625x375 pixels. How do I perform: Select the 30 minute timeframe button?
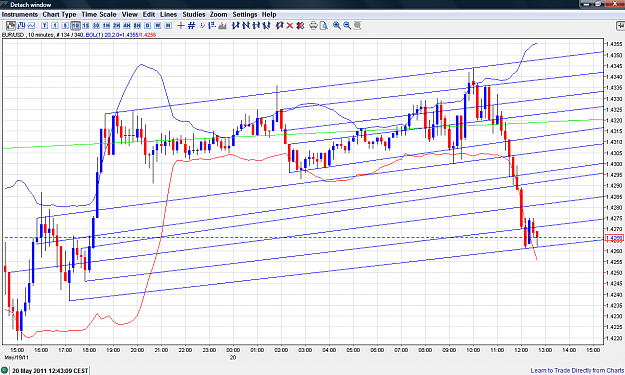point(96,26)
